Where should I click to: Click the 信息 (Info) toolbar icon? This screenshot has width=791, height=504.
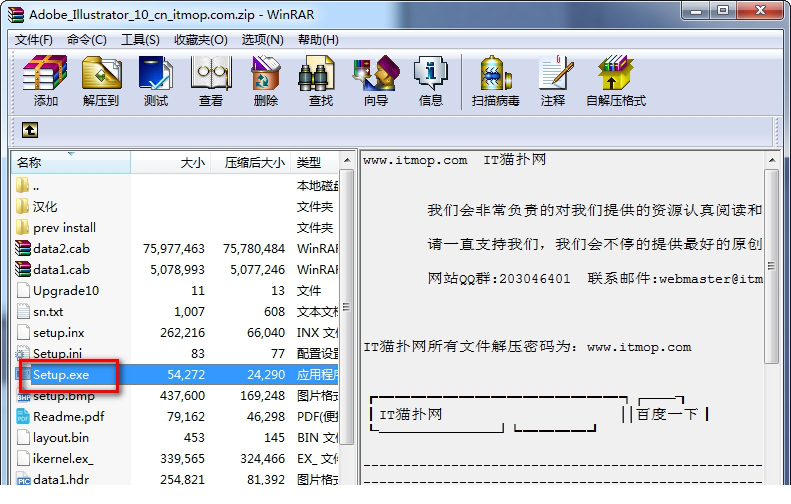(430, 74)
